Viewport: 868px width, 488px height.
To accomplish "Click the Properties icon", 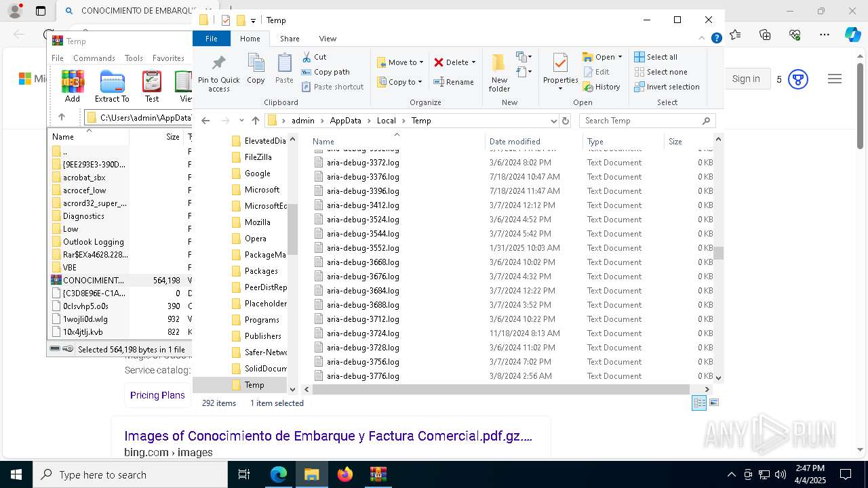I will pyautogui.click(x=560, y=63).
